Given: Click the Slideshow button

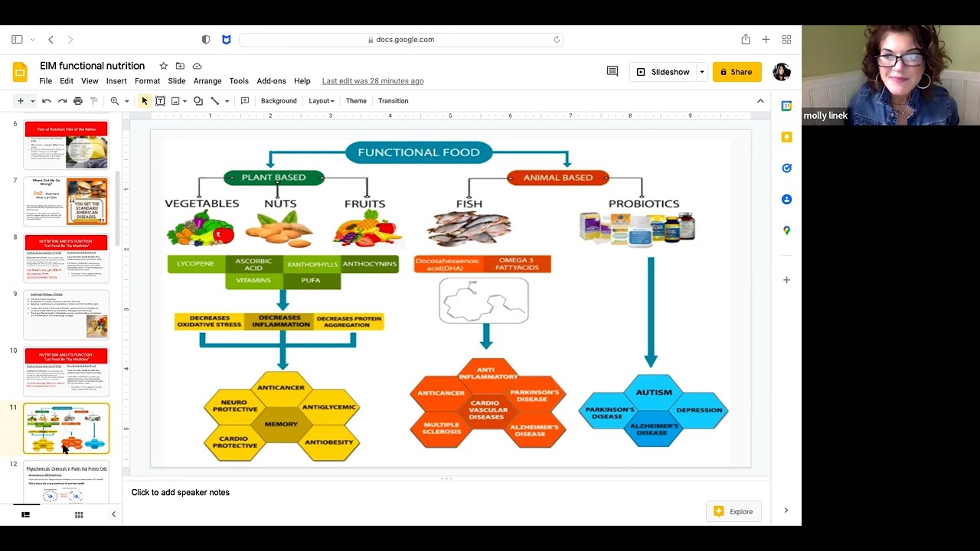Looking at the screenshot, I should 662,72.
